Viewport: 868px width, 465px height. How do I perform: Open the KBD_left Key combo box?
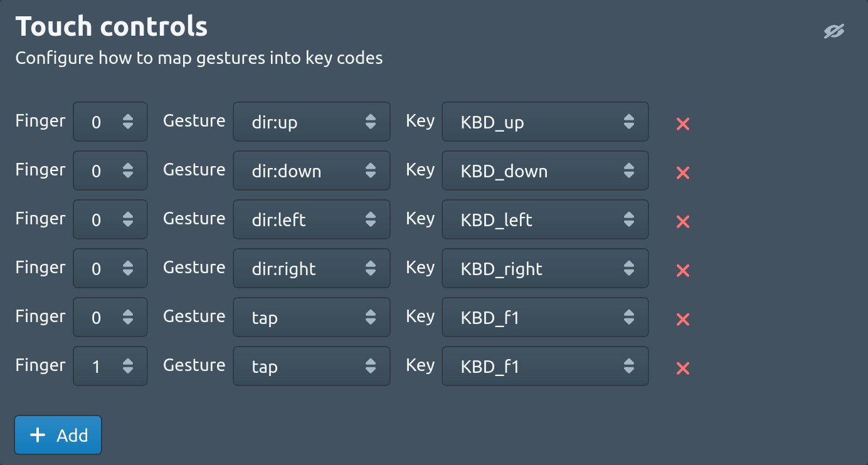545,219
